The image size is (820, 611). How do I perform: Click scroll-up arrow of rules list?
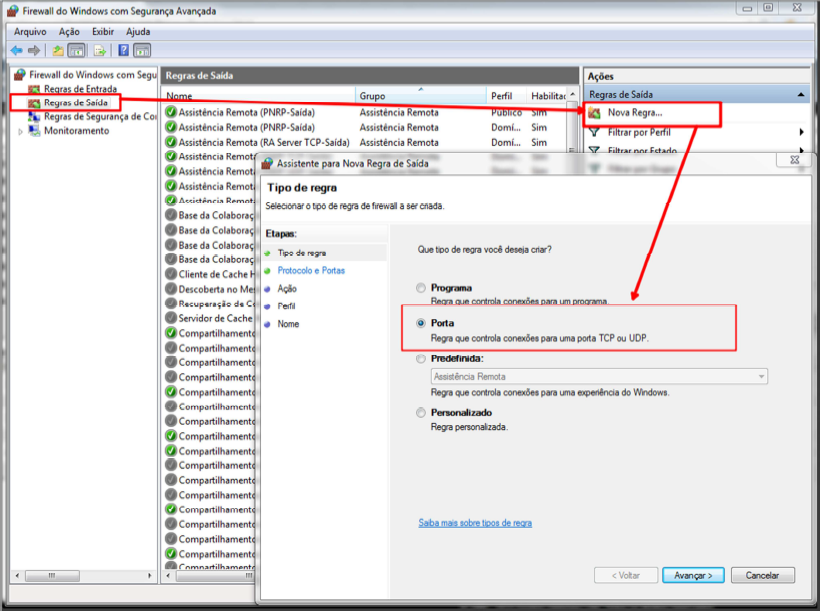573,95
